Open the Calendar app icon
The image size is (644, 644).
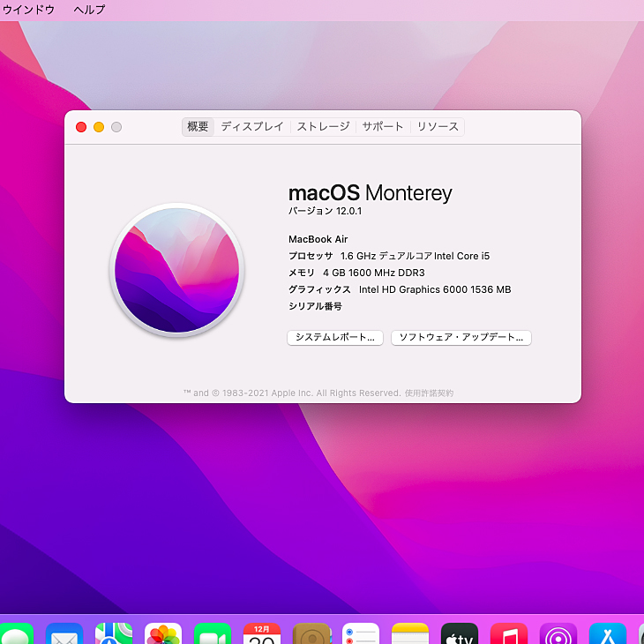point(262,634)
